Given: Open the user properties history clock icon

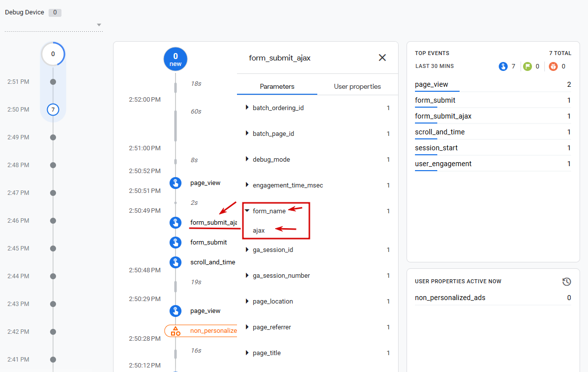Looking at the screenshot, I should [567, 282].
